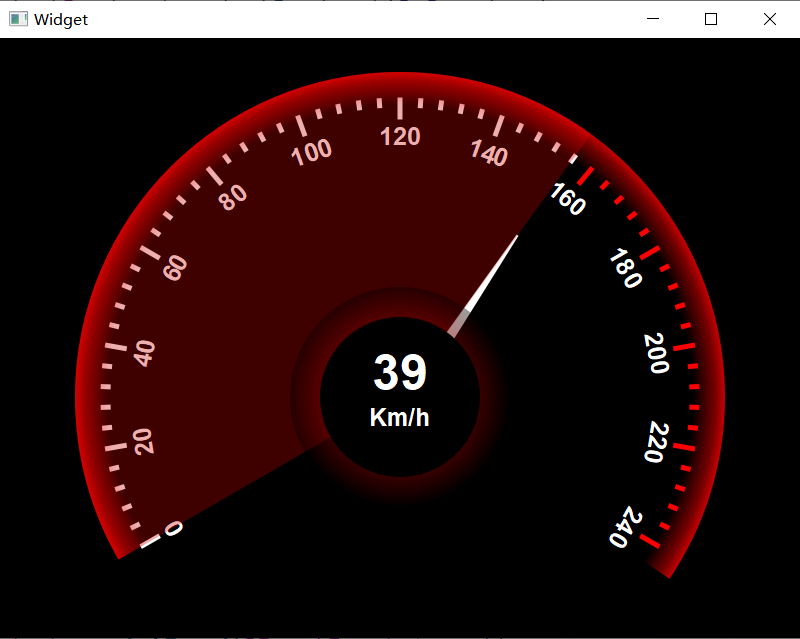
Task: Click the major tick mark above 120
Action: [400, 108]
